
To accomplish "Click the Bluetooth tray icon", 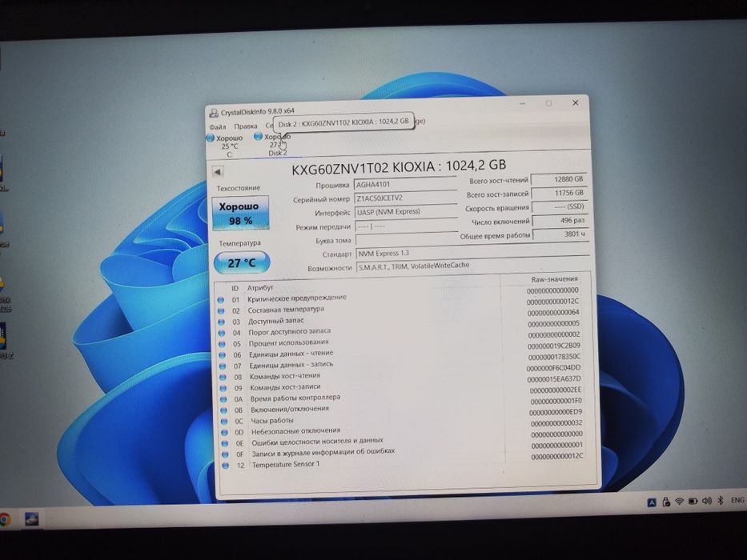I will click(x=721, y=501).
